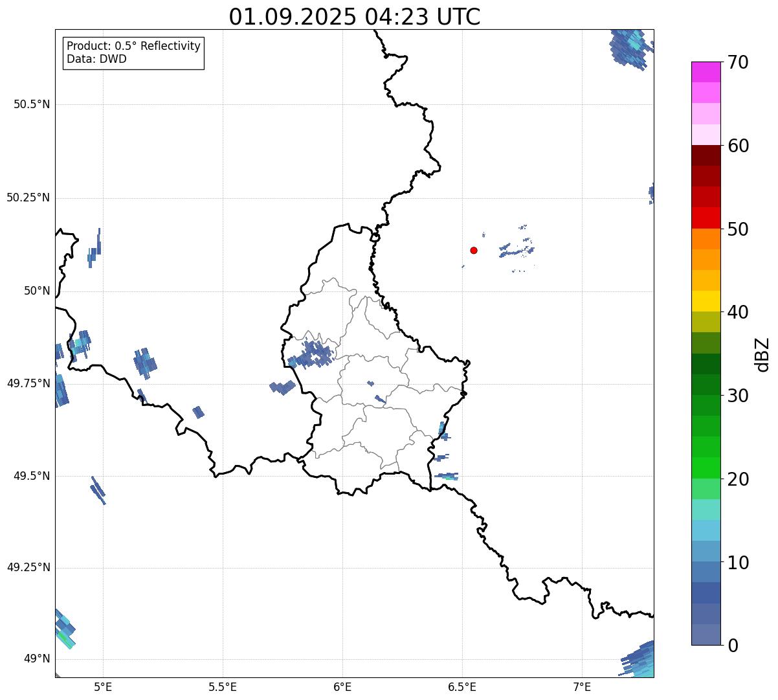Click the 49.5°N latitude label
Screen dimensions: 778x700
pos(32,476)
